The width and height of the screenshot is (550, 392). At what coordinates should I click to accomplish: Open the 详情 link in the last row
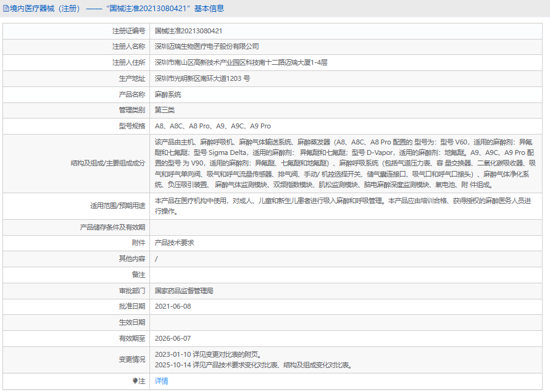point(161,381)
